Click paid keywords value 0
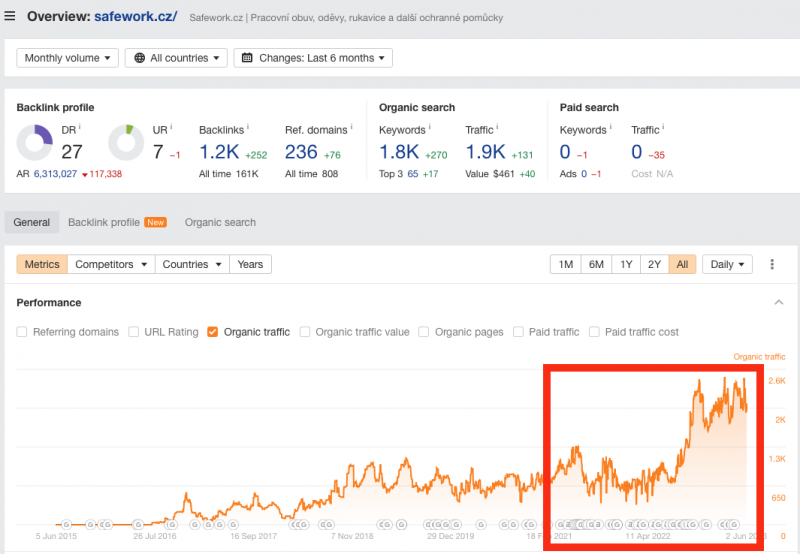Image resolution: width=800 pixels, height=554 pixels. [565, 152]
